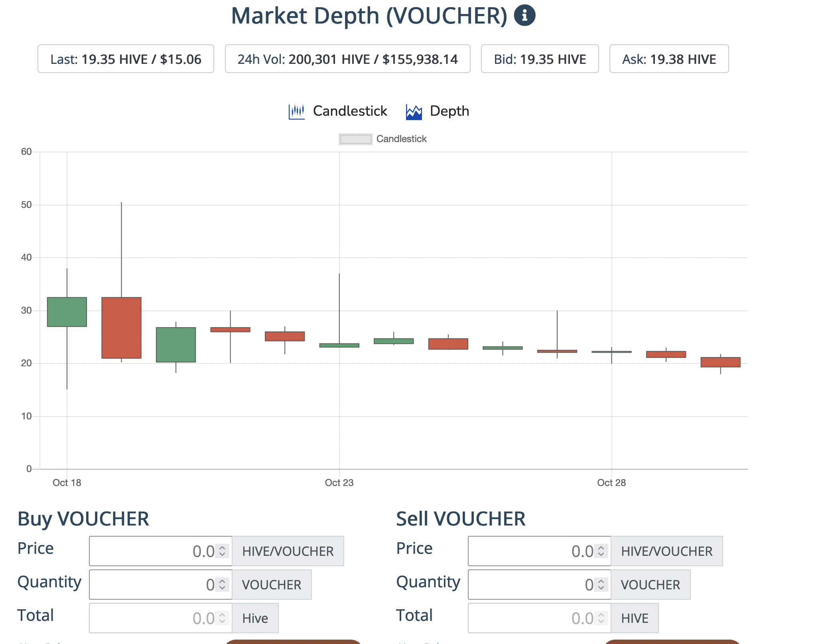The width and height of the screenshot is (832, 644).
Task: Click the HIVE/VOUCHER unit label in Sell section
Action: (x=667, y=551)
